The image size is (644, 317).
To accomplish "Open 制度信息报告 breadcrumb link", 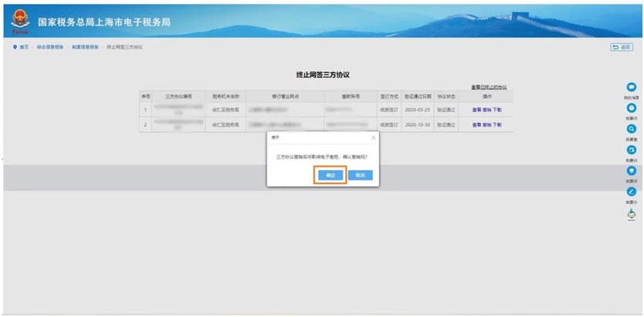I will [85, 48].
